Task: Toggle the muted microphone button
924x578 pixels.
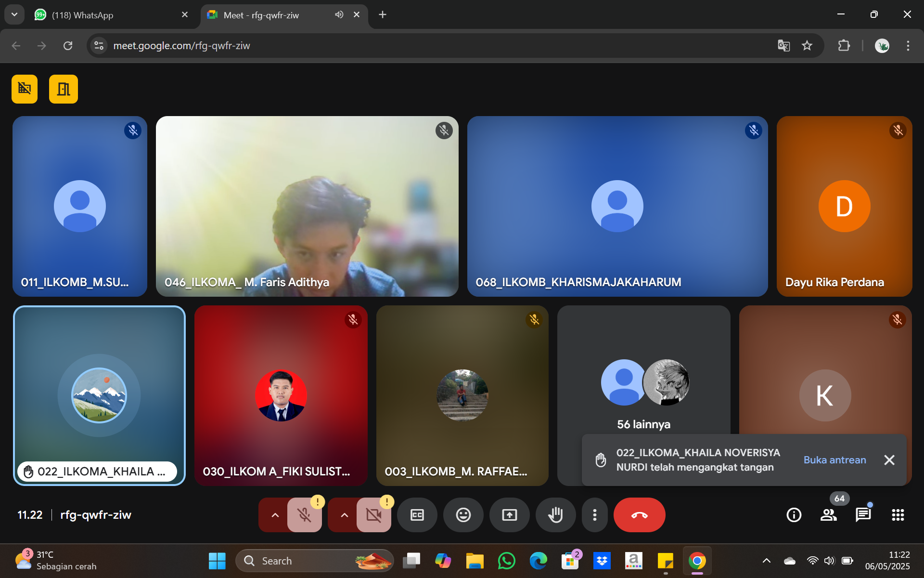Action: (304, 515)
